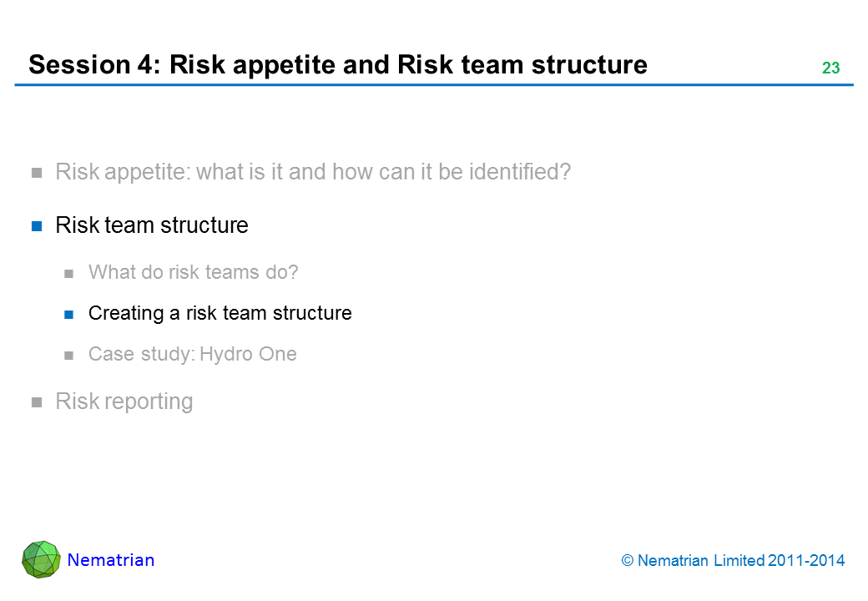
Task: Select the Risk appetite agenda item text
Action: [312, 173]
